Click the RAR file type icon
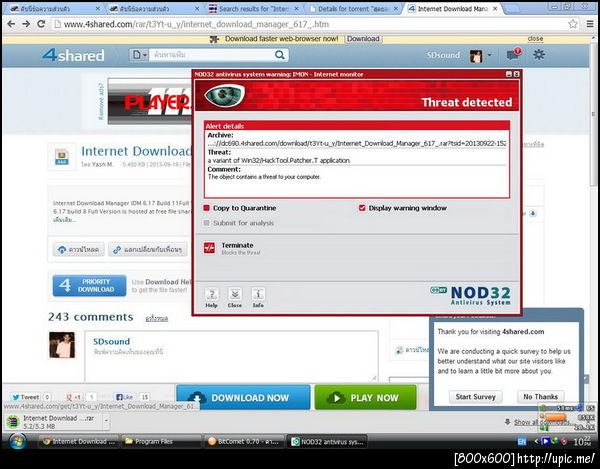This screenshot has height=469, width=600. [62, 156]
